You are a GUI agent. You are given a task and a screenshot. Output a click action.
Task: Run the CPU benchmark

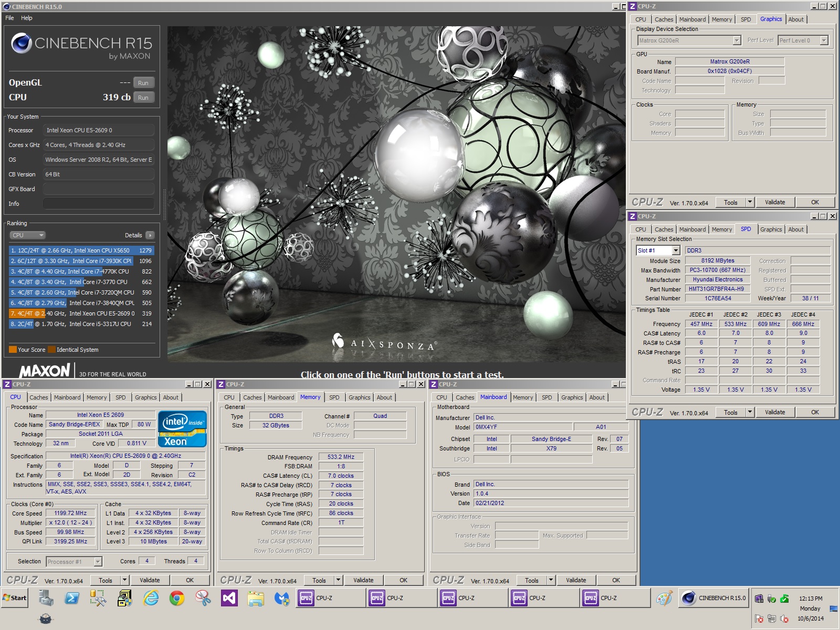pyautogui.click(x=143, y=98)
